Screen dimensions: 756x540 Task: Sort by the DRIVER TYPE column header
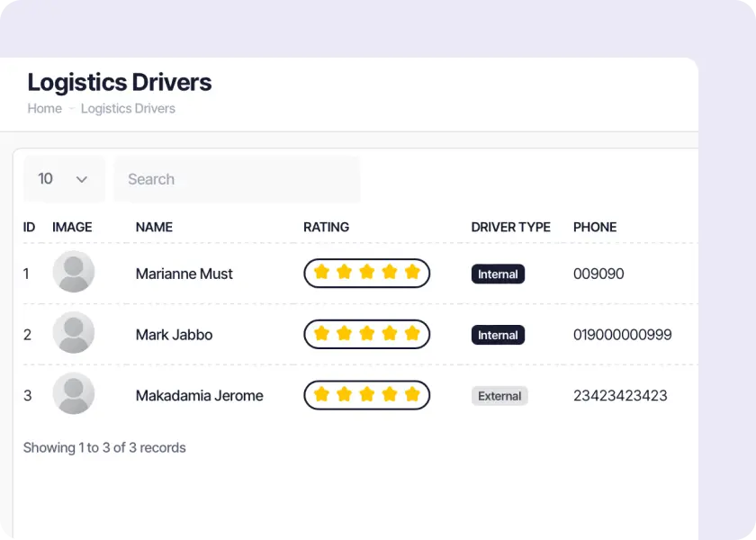click(x=510, y=227)
